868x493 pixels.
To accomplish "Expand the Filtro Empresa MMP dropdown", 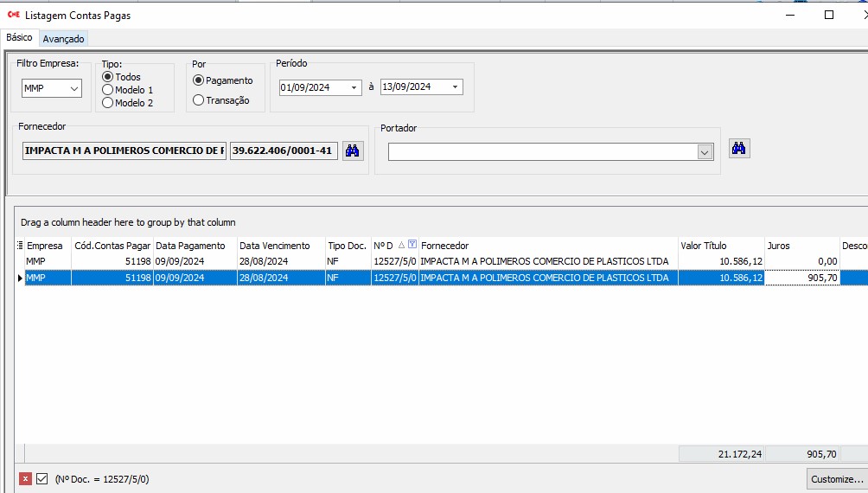I will coord(73,88).
